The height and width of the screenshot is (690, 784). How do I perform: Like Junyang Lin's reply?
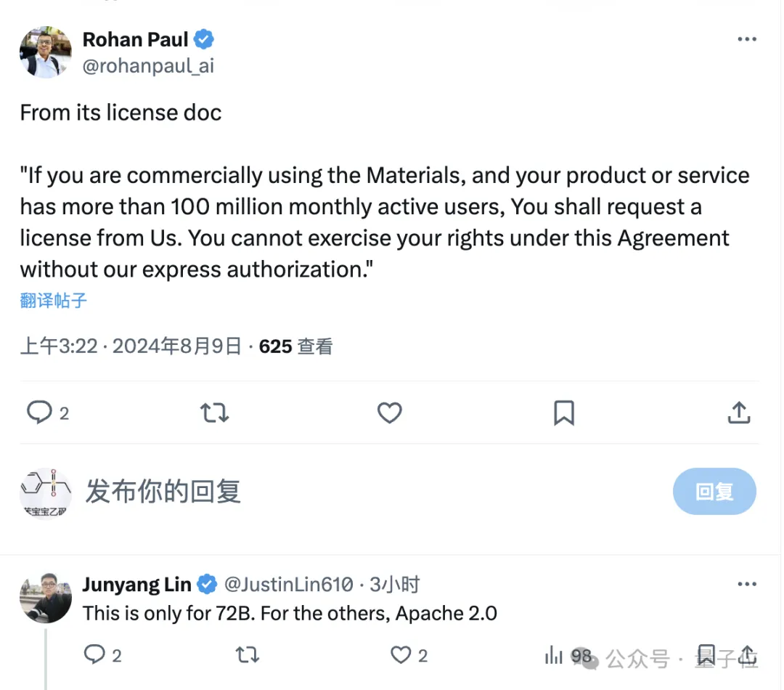[401, 655]
